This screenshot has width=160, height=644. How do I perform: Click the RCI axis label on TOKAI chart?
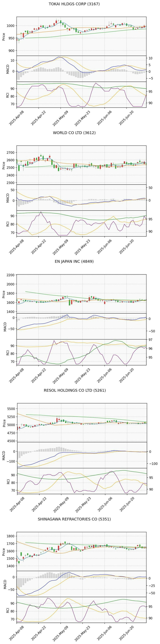click(8, 95)
